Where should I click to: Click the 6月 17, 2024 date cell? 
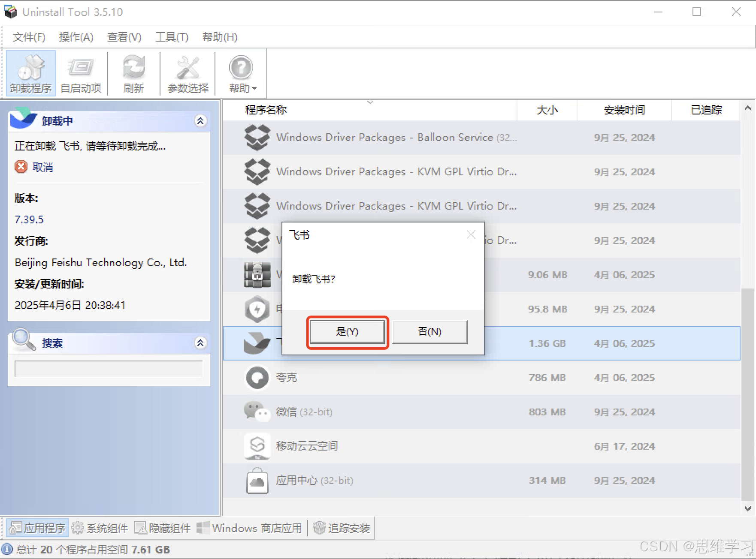tap(624, 446)
